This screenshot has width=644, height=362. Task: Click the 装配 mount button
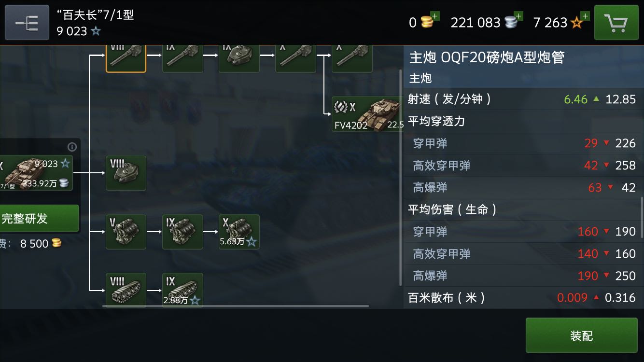pyautogui.click(x=581, y=335)
